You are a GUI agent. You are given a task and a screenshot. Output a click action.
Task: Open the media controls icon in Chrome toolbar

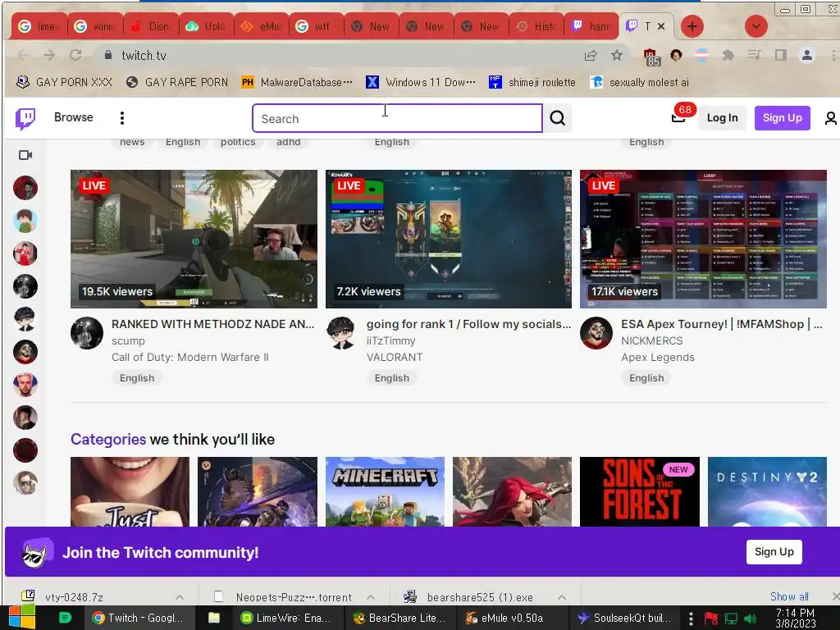[755, 55]
